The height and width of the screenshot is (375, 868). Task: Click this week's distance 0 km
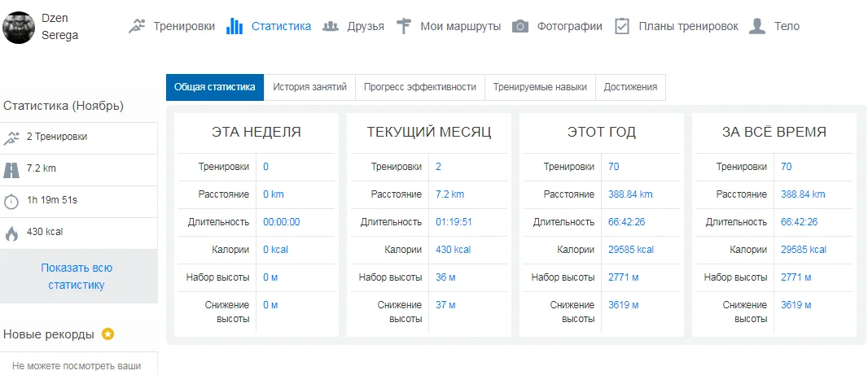point(274,194)
